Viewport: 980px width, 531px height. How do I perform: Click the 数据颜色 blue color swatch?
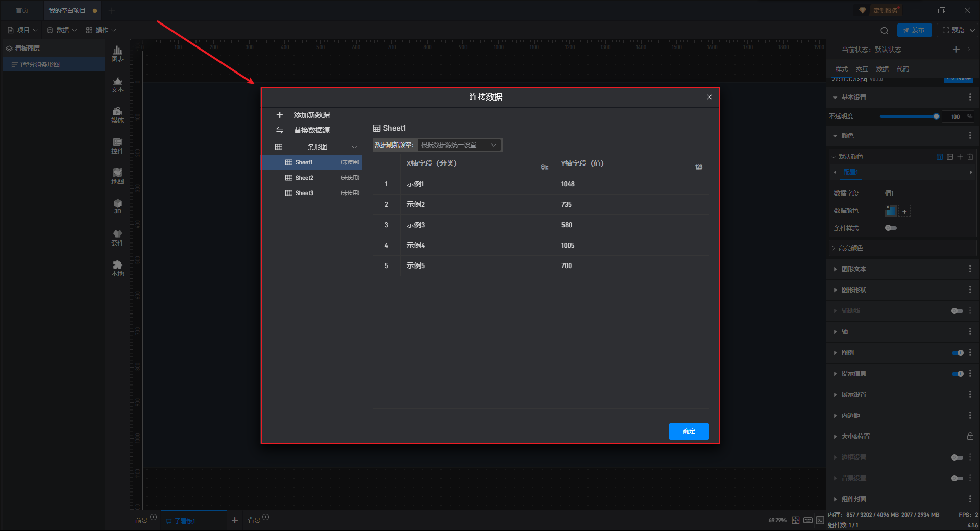pyautogui.click(x=891, y=211)
